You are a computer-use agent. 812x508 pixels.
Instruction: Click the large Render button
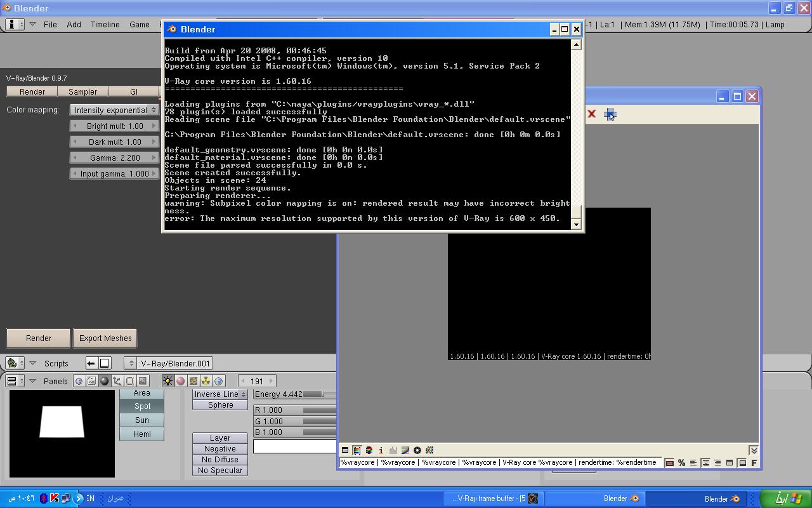click(x=39, y=338)
